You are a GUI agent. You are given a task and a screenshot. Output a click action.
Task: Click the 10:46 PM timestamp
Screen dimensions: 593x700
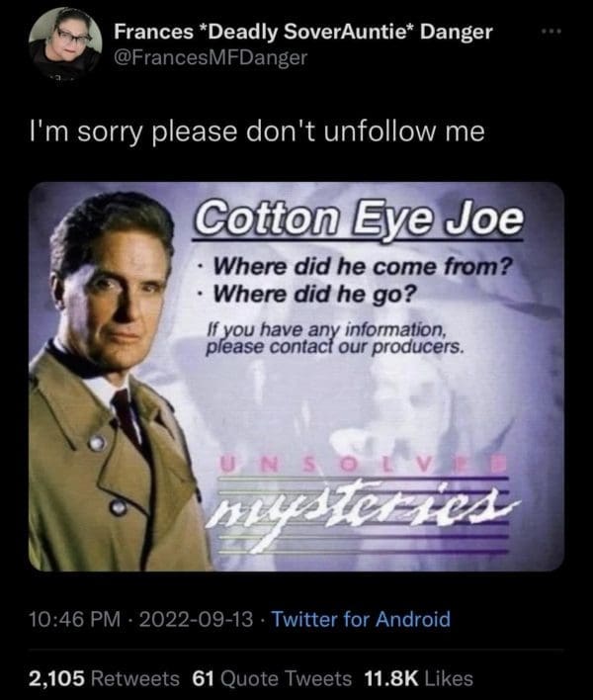point(74,619)
